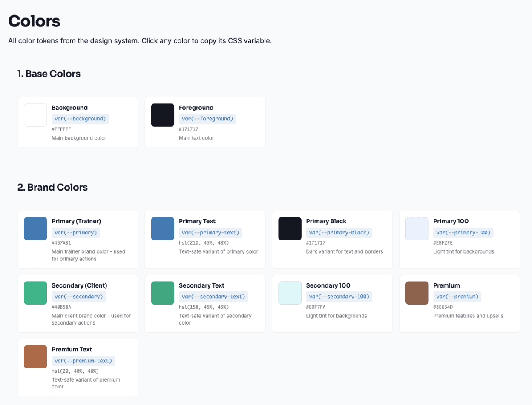Screen dimensions: 532x405
Task: Click the light Primary 100 swatch
Action: tap(417, 229)
